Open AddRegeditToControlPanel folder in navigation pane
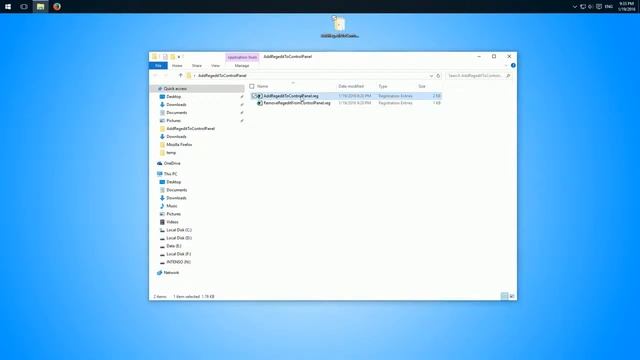The height and width of the screenshot is (360, 640). [x=190, y=129]
